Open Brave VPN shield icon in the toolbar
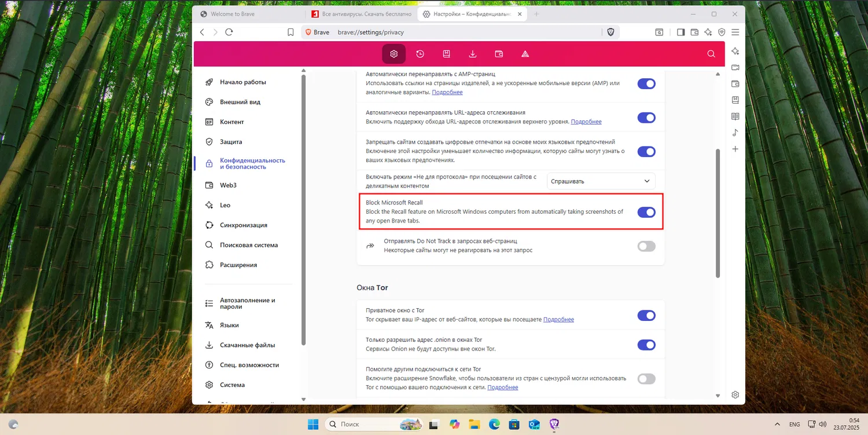The height and width of the screenshot is (435, 868). point(722,32)
